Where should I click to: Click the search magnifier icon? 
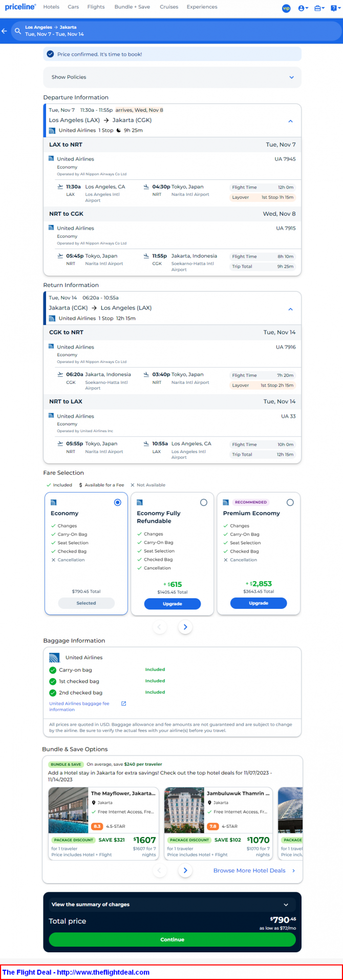pos(18,31)
